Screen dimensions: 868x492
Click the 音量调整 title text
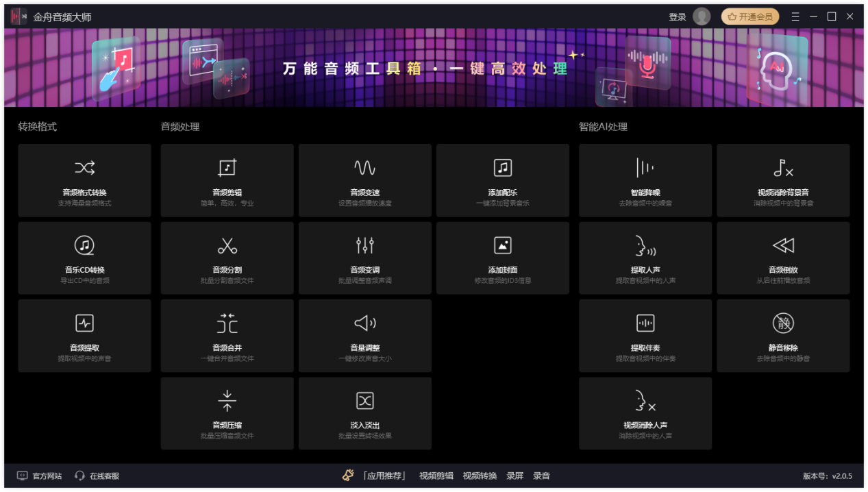pyautogui.click(x=364, y=348)
